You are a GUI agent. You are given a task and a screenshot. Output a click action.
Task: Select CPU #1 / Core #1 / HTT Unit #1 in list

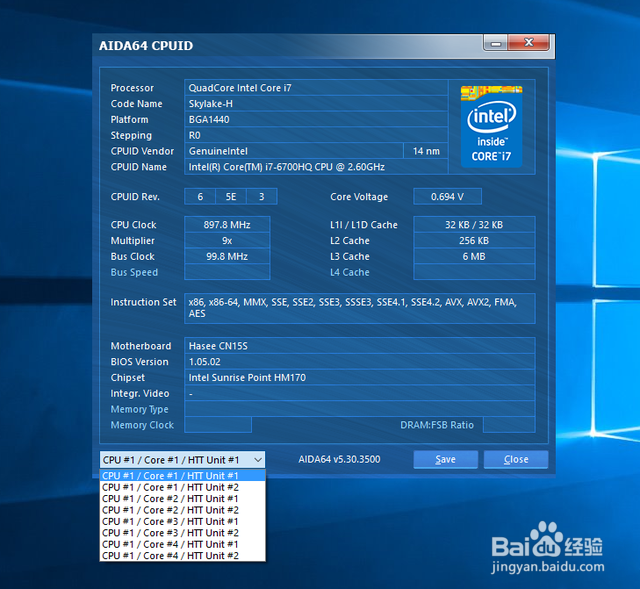(x=182, y=476)
